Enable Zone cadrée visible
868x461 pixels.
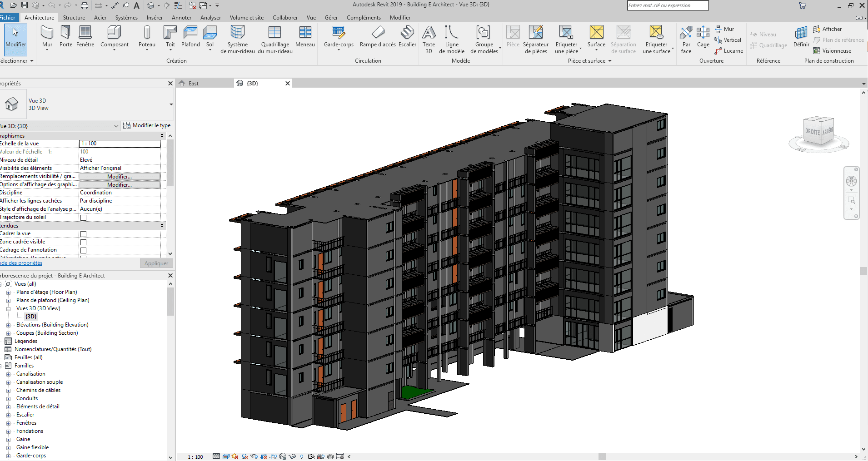[83, 242]
